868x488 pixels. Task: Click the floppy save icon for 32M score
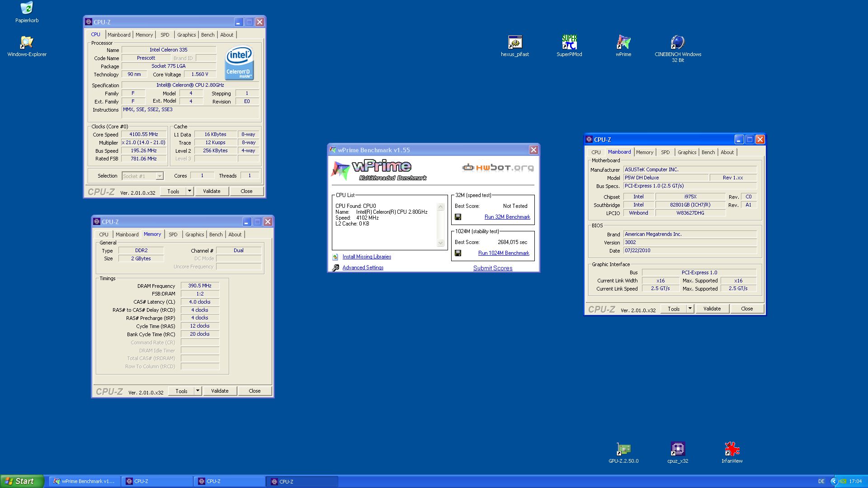458,217
